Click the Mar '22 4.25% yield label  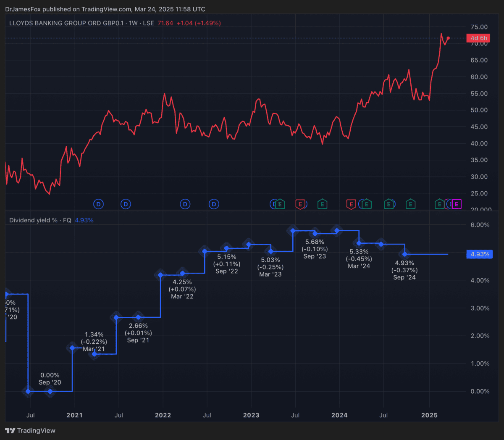tap(182, 289)
